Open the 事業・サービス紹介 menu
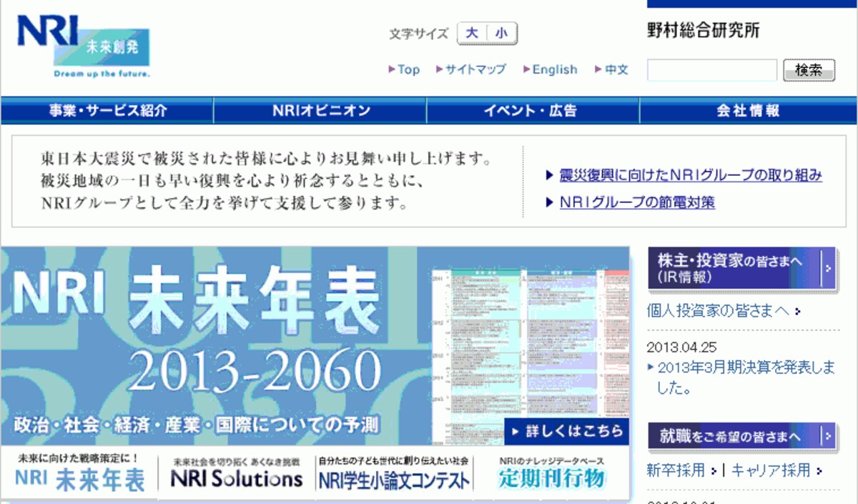Screen dimensions: 858x504 (x=107, y=111)
